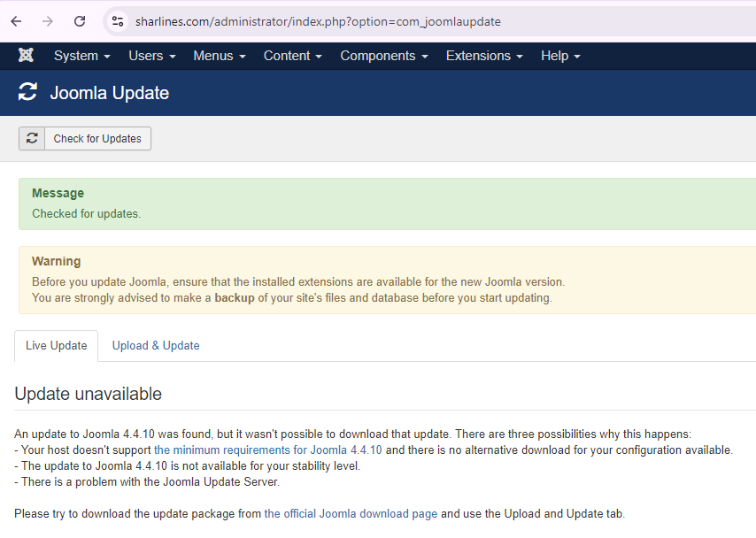Open the official Joomla download page link
This screenshot has height=538, width=756.
(x=351, y=513)
